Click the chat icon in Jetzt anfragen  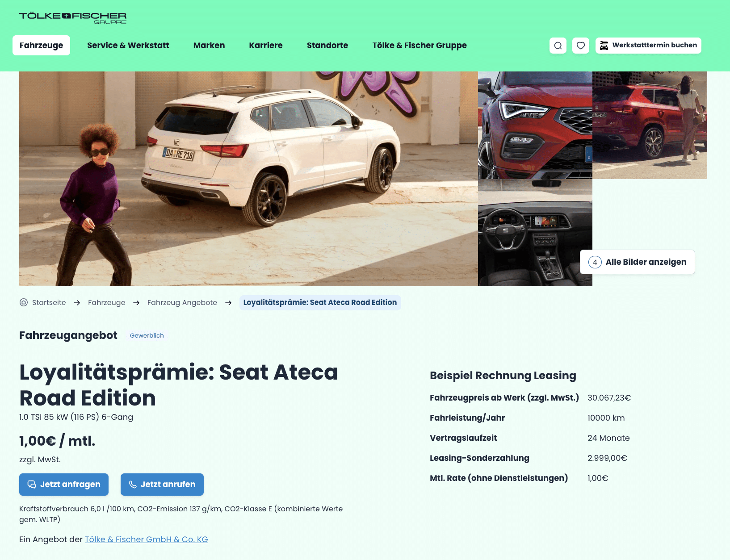pyautogui.click(x=32, y=485)
